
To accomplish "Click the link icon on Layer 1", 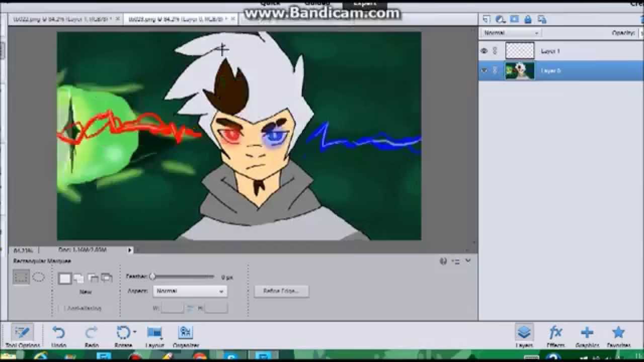I will pos(495,51).
